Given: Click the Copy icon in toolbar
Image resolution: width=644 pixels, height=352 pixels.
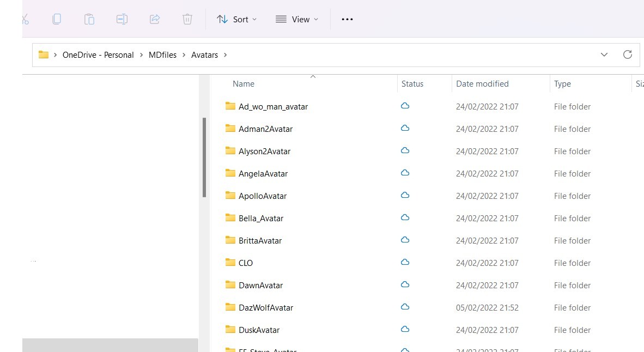Looking at the screenshot, I should 57,19.
